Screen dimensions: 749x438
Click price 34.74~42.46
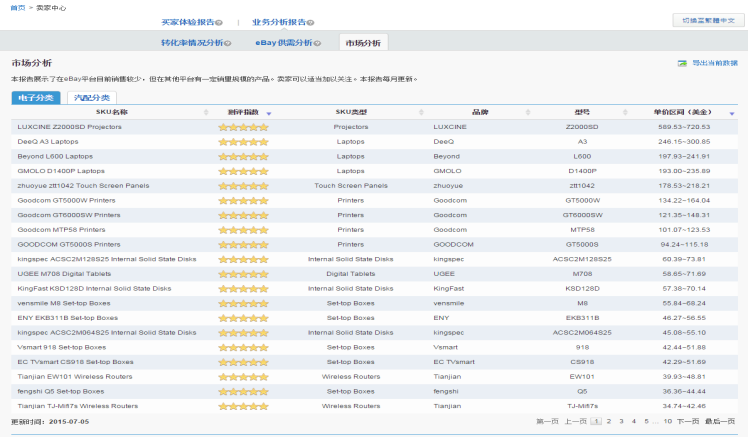click(684, 406)
